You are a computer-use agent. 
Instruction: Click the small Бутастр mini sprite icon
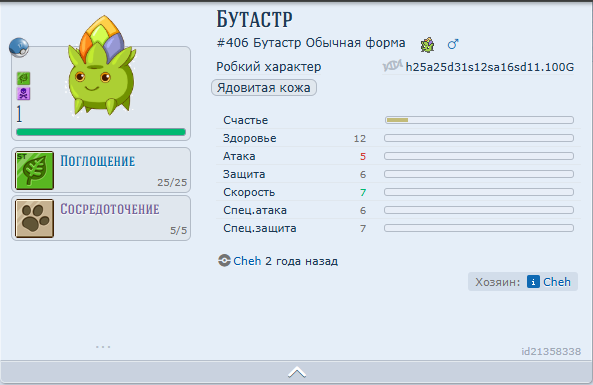tap(427, 45)
